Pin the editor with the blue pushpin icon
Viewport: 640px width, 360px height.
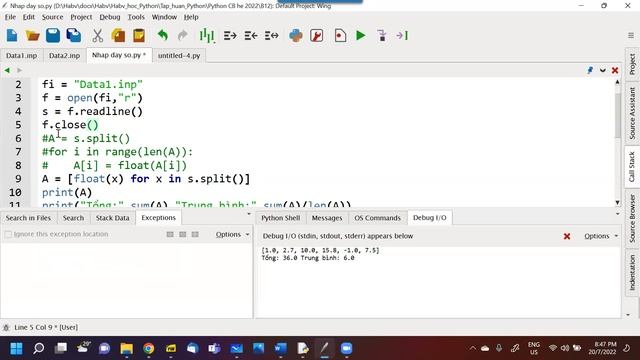pyautogui.click(x=590, y=70)
